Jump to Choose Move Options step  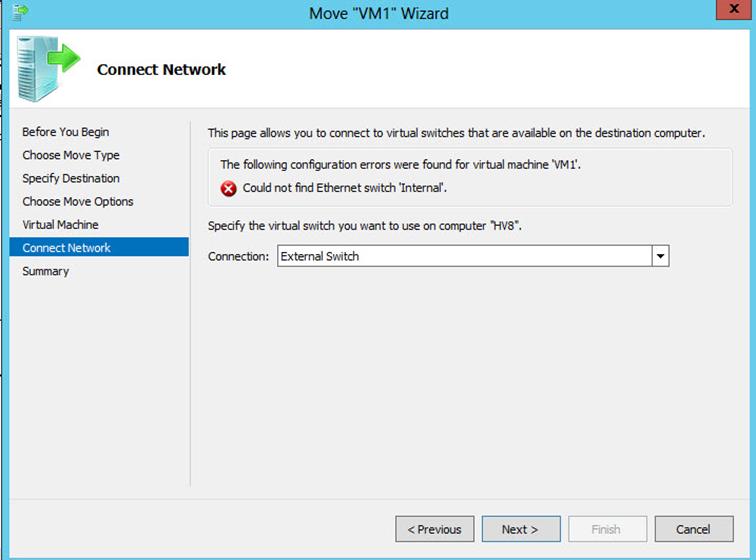tap(78, 201)
